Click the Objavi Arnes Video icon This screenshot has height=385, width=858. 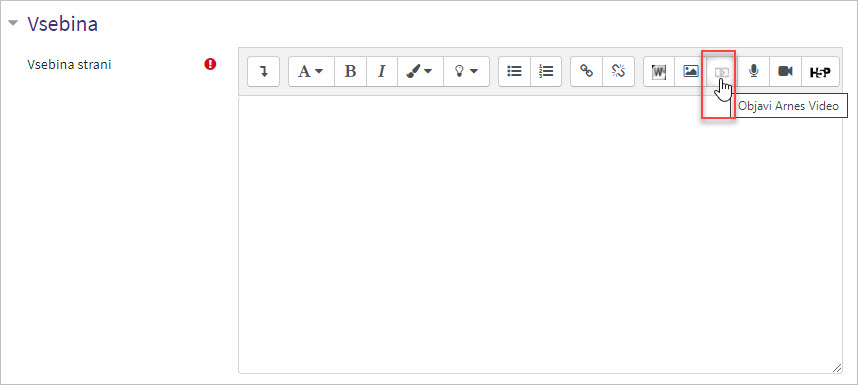(722, 71)
